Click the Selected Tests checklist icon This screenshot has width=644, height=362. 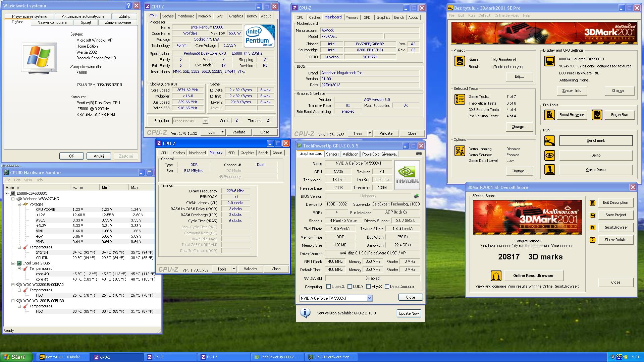point(460,99)
